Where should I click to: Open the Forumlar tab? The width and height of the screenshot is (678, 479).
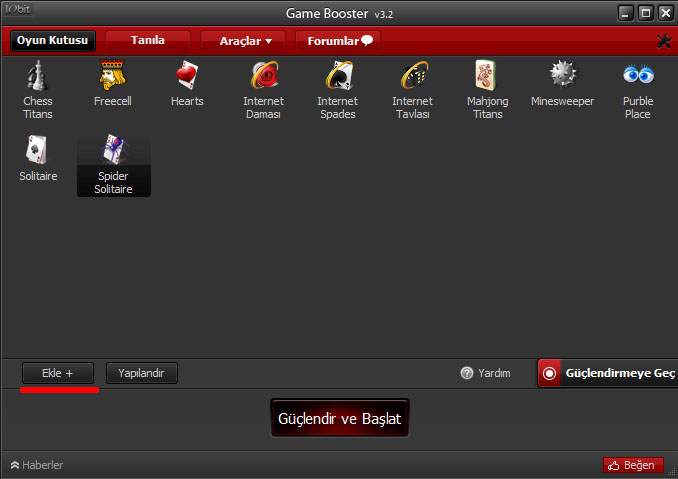tap(338, 41)
